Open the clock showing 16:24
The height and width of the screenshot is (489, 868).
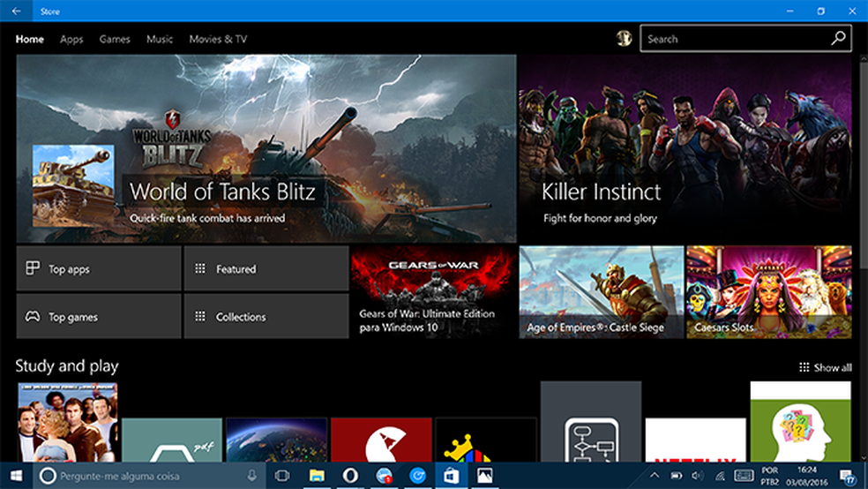[807, 476]
